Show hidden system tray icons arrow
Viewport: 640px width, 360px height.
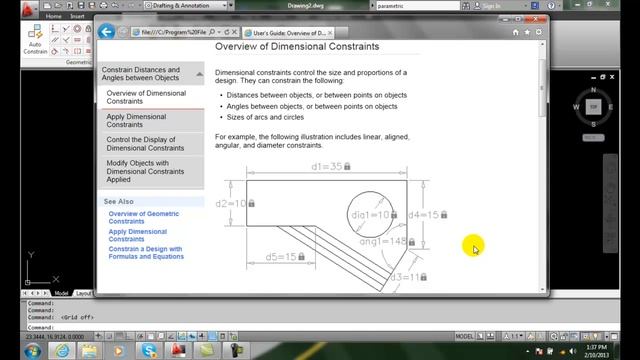pyautogui.click(x=528, y=351)
